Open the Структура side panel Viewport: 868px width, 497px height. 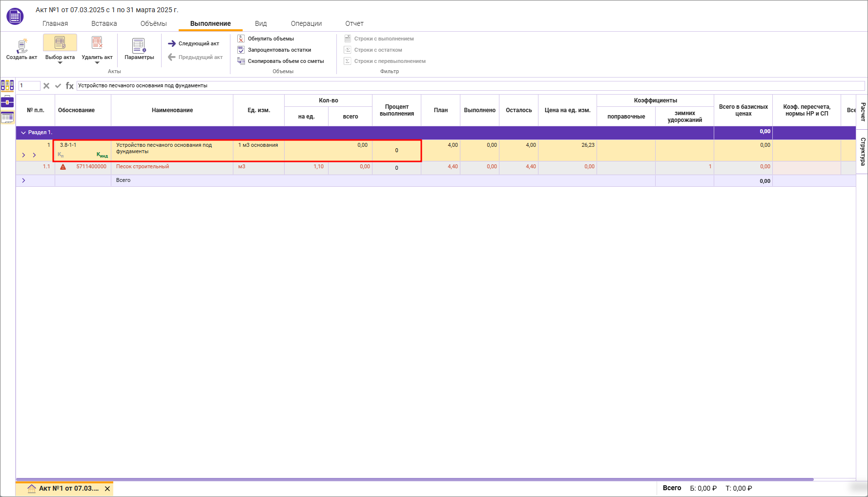pos(863,152)
